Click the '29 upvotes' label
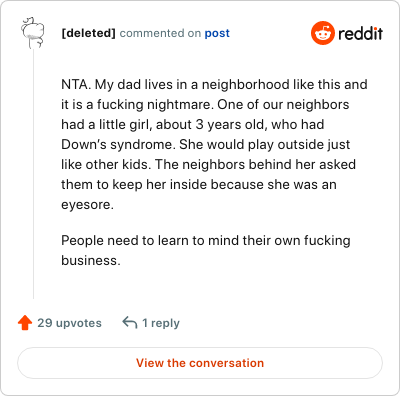 coord(69,323)
